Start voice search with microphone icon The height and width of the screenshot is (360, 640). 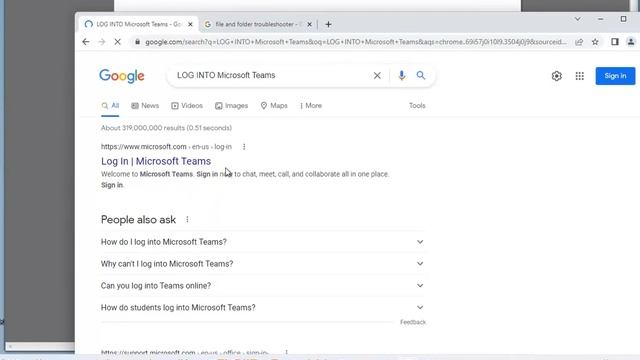402,76
